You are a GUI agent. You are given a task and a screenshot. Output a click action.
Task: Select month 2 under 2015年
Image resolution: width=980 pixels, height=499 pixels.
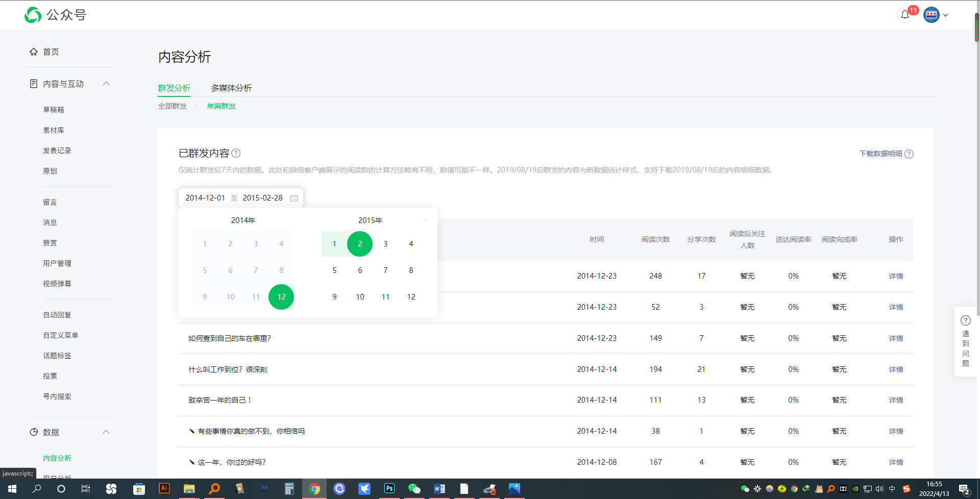click(360, 244)
